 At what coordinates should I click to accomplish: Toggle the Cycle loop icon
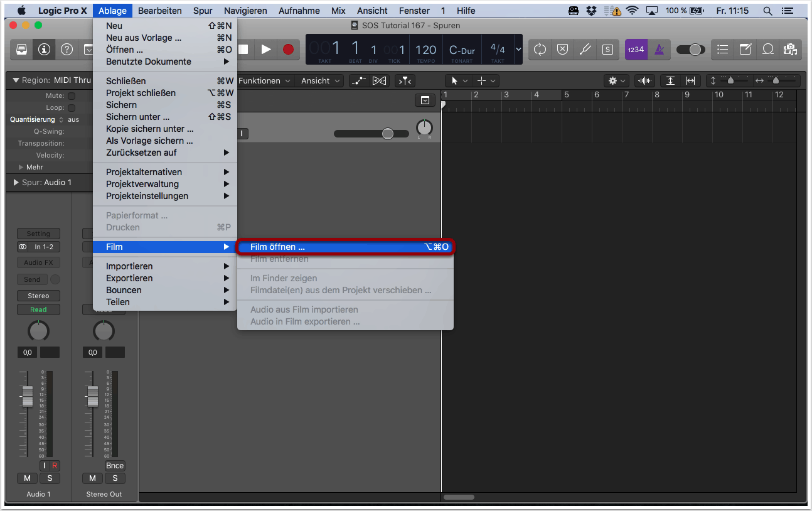(540, 50)
